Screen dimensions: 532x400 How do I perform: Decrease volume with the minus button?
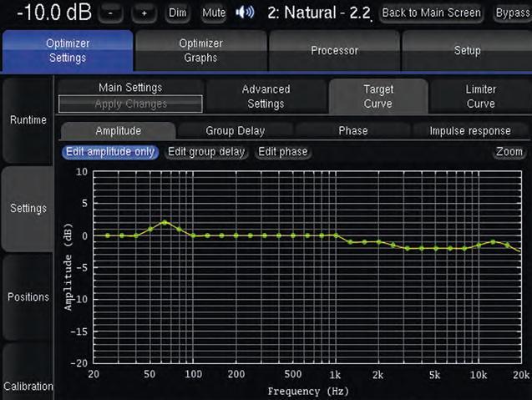[x=110, y=13]
